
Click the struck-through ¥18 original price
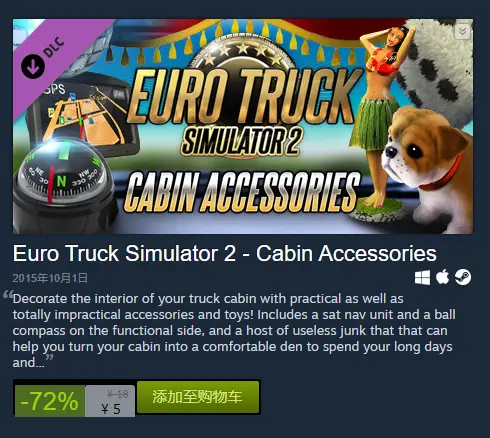pyautogui.click(x=117, y=394)
